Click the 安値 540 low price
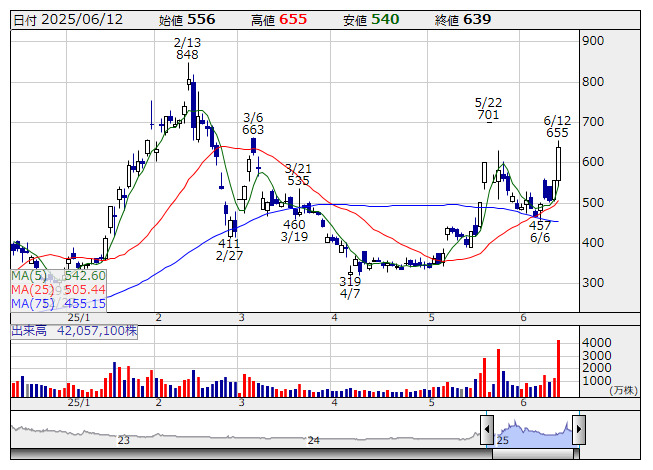 371,20
